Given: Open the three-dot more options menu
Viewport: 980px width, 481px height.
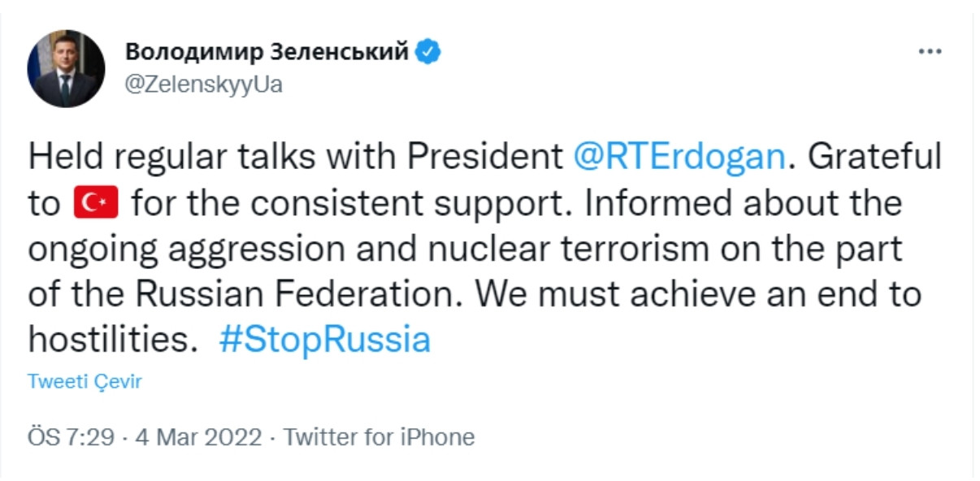Looking at the screenshot, I should [x=929, y=52].
